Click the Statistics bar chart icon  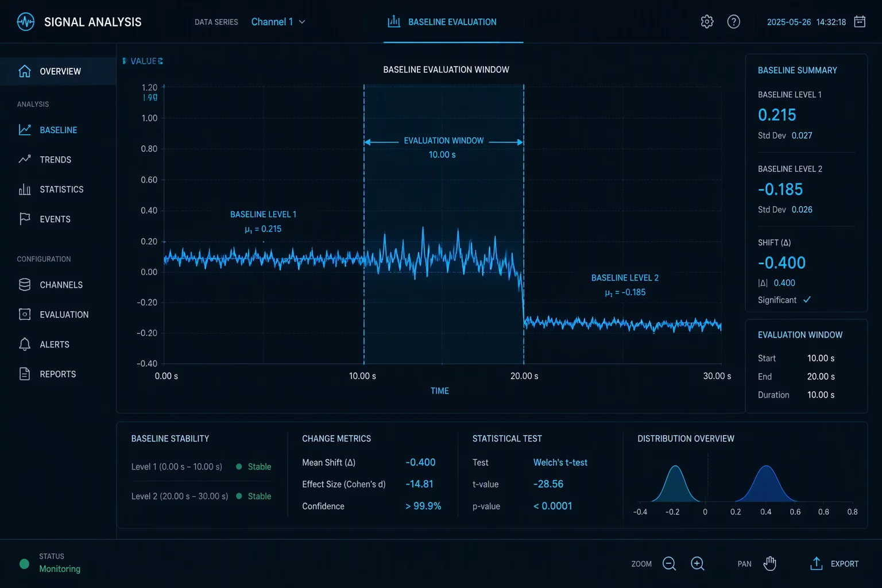pyautogui.click(x=25, y=189)
